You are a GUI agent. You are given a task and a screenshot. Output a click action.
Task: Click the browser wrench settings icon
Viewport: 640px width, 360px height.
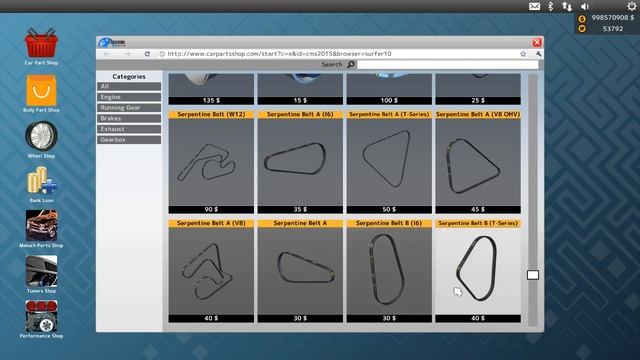tap(538, 54)
